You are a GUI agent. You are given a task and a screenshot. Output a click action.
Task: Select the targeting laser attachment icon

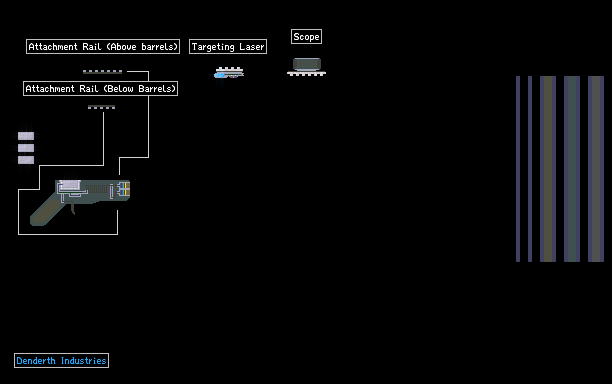tap(229, 73)
